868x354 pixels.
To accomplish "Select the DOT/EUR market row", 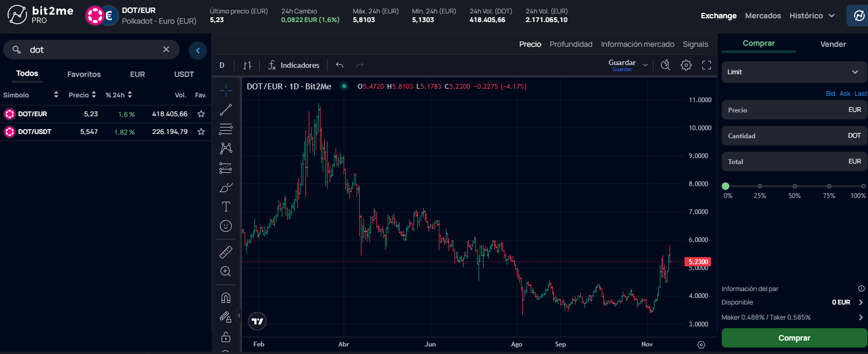I will pyautogui.click(x=105, y=114).
